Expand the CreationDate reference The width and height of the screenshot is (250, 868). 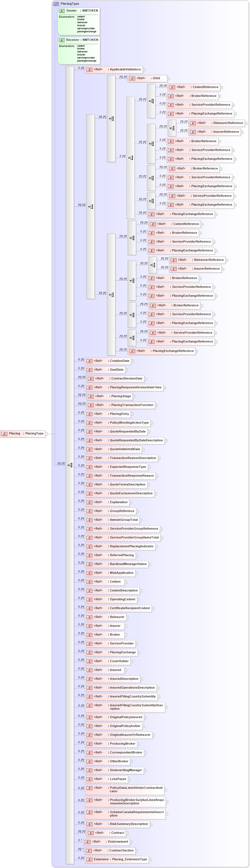[x=132, y=361]
